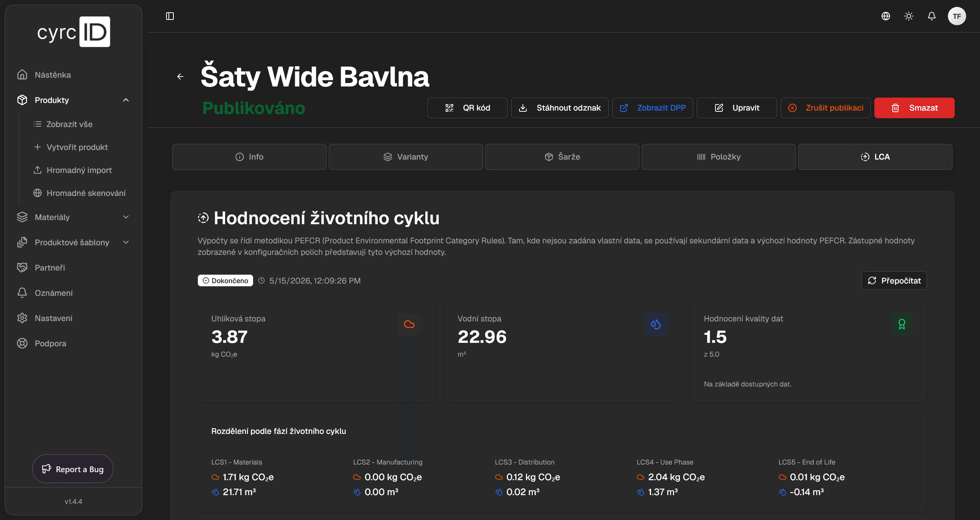Open Nastavení settings

73,318
